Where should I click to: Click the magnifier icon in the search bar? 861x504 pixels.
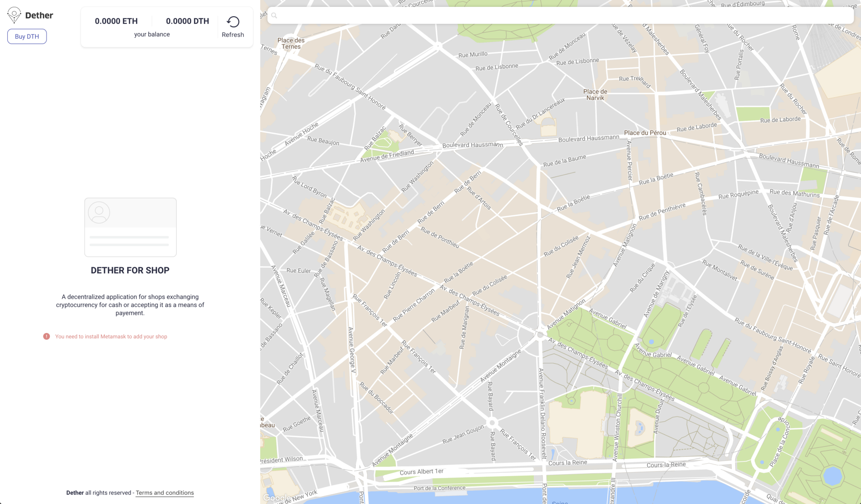(274, 16)
